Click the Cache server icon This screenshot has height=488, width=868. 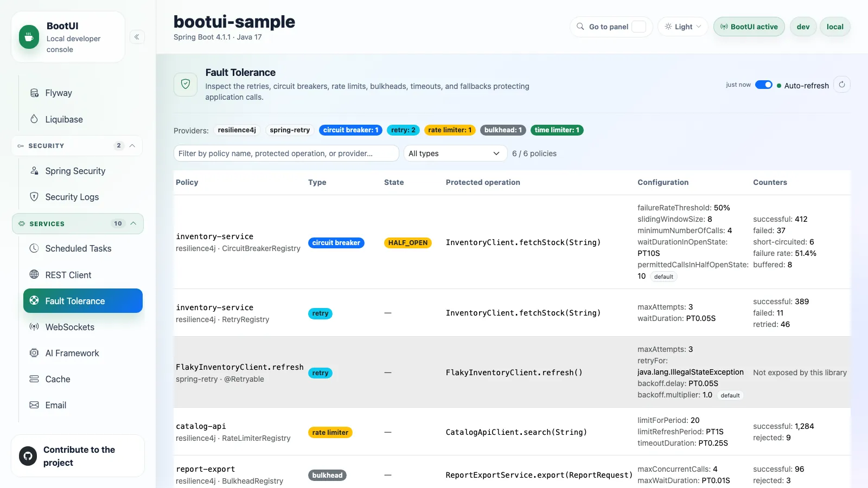(34, 379)
